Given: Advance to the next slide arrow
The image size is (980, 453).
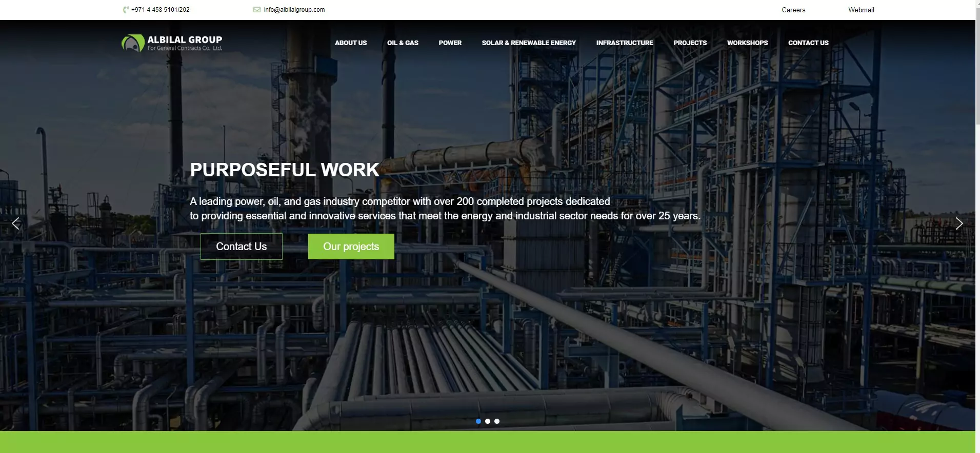Looking at the screenshot, I should tap(959, 223).
